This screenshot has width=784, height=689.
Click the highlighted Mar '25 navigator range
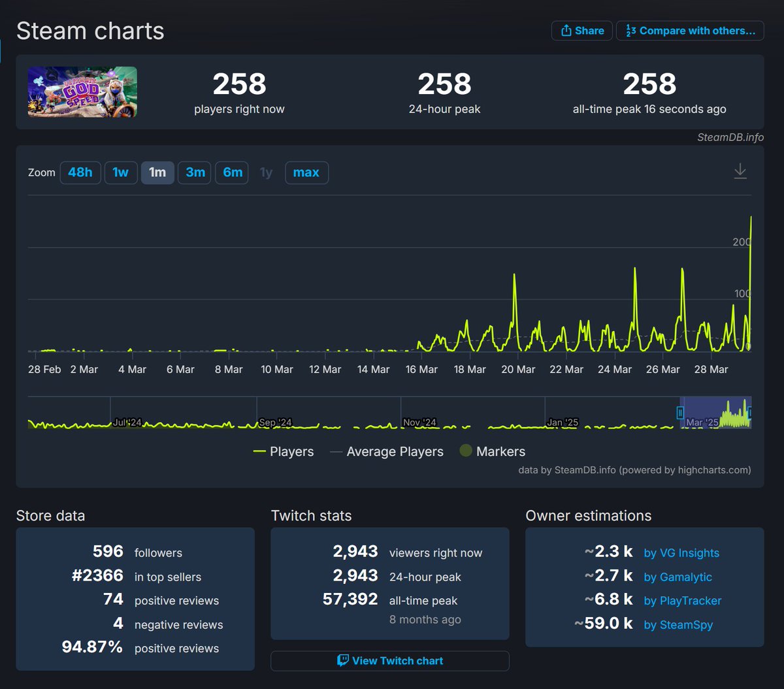pos(715,413)
